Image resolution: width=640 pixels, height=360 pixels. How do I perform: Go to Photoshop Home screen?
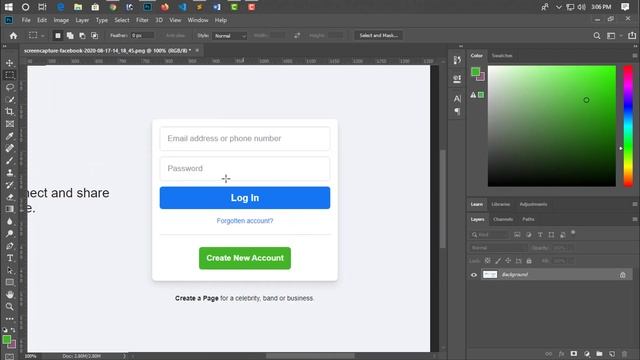(x=13, y=36)
